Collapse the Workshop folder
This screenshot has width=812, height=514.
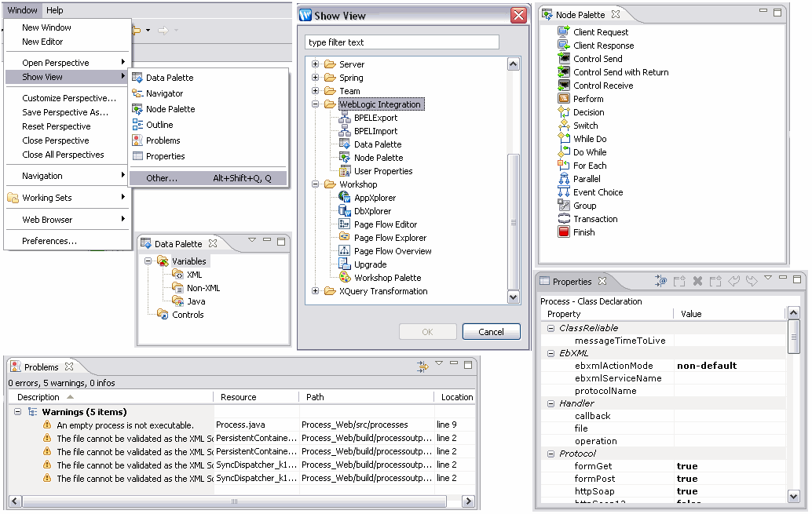click(316, 184)
